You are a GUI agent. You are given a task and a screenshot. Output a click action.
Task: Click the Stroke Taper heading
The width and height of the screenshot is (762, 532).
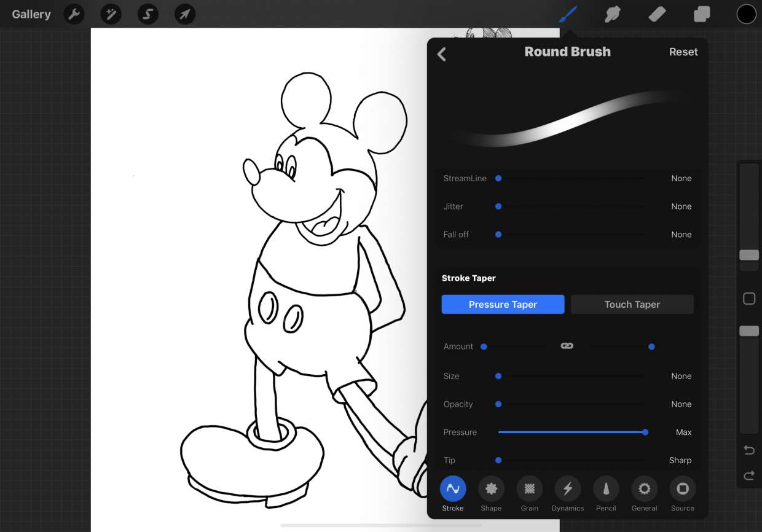pos(468,278)
